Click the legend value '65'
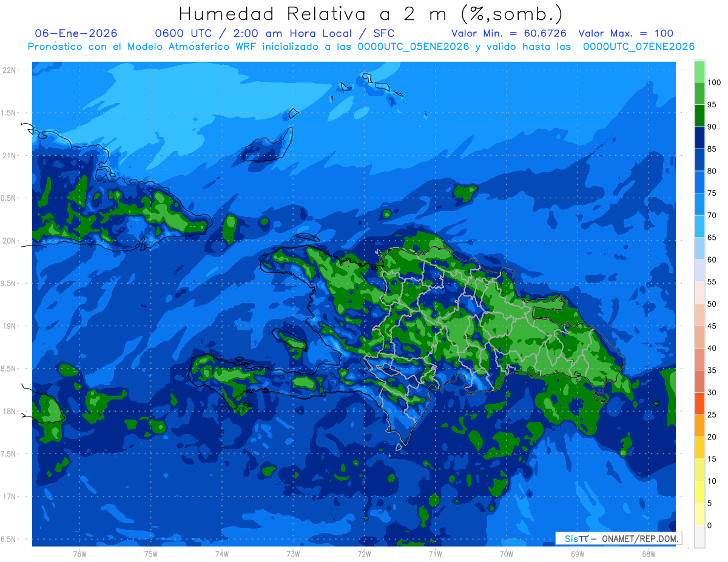 click(x=712, y=238)
